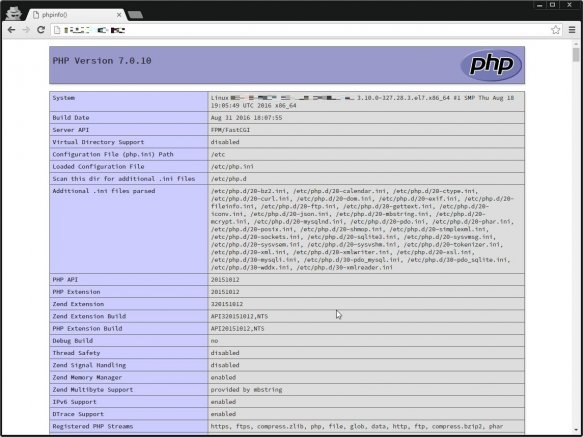Click the 'PHP API' label

(65, 280)
